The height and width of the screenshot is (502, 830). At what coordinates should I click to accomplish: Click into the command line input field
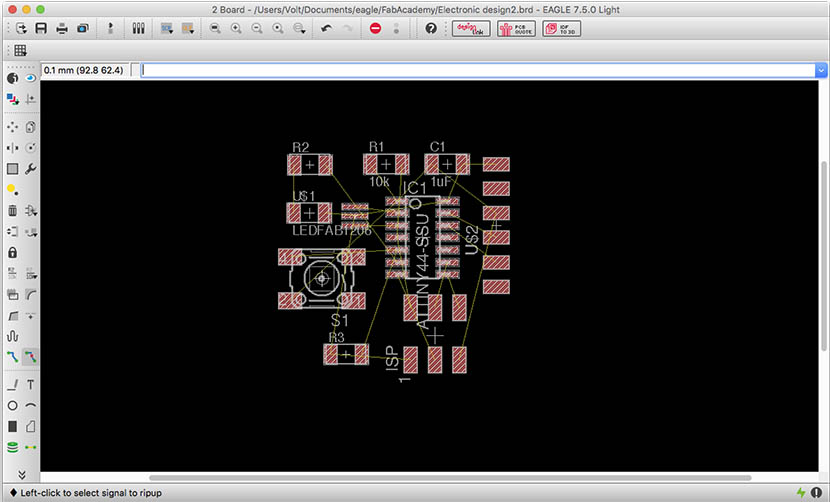coord(478,70)
